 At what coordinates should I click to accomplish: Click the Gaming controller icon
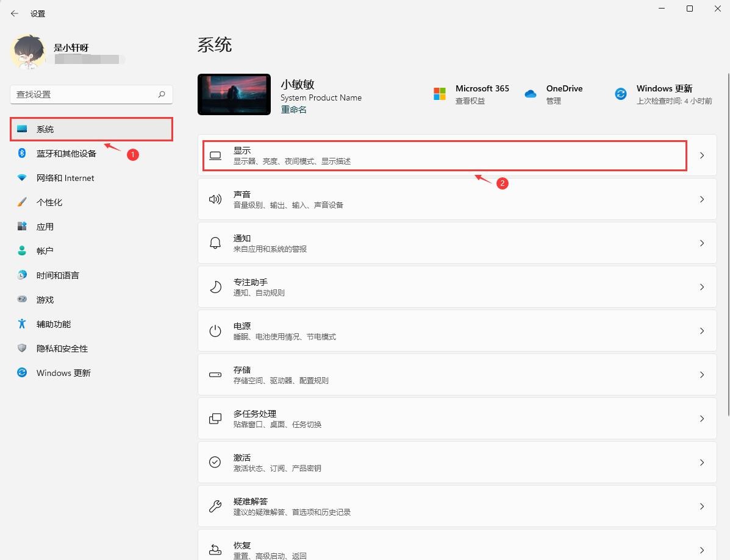21,299
